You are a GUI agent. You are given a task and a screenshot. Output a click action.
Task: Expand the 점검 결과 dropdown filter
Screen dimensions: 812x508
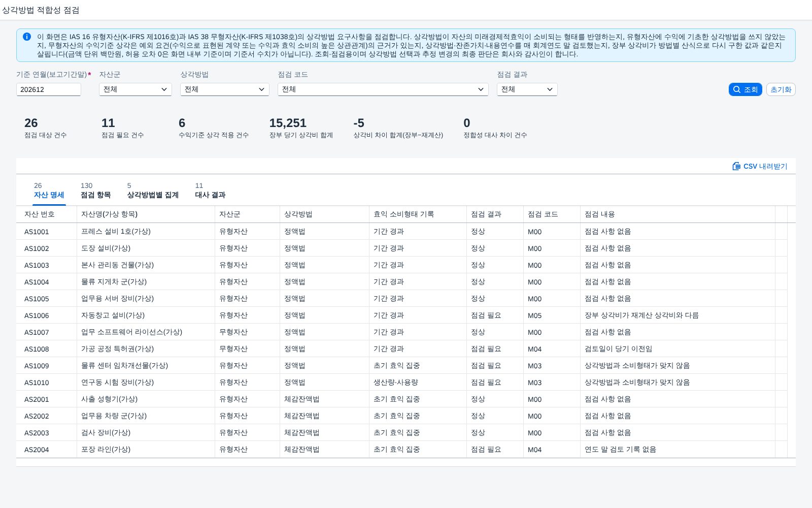pyautogui.click(x=527, y=89)
